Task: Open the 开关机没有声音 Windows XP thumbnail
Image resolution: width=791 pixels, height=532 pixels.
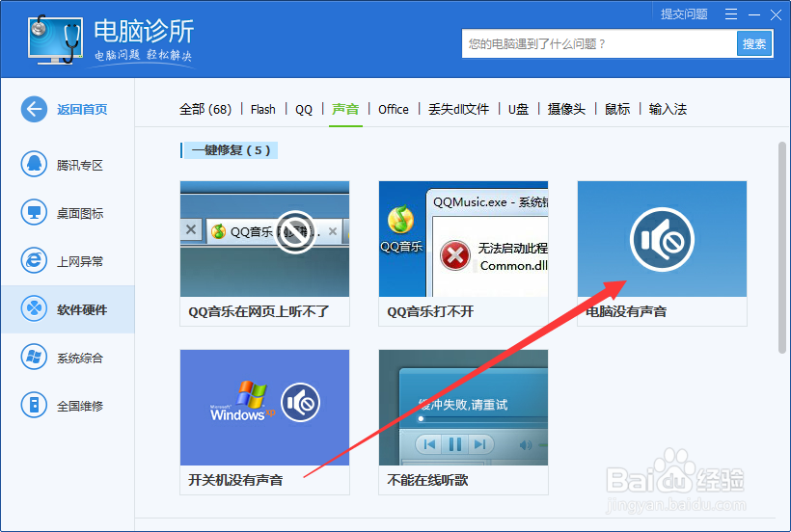Action: tap(264, 408)
